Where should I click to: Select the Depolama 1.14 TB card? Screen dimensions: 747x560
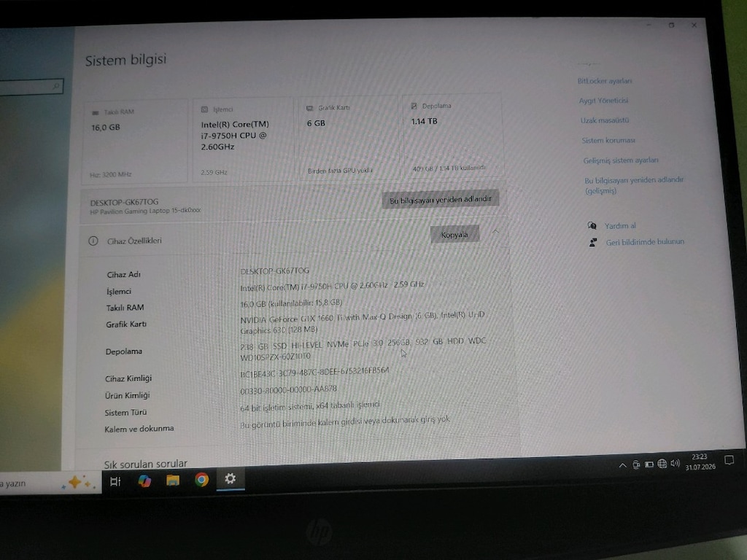point(452,136)
